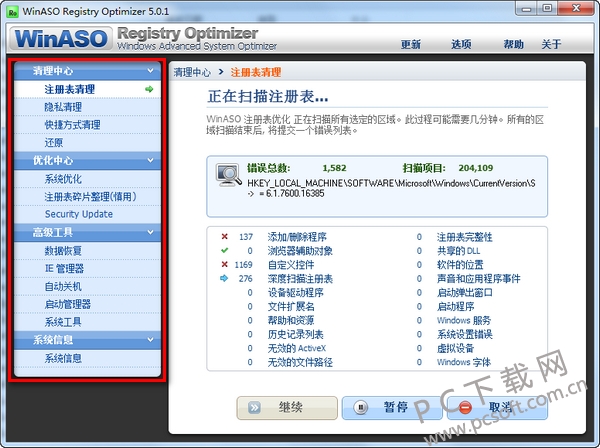The width and height of the screenshot is (600, 448).
Task: Click the 启动弹出窗口 scan category
Action: (x=465, y=293)
